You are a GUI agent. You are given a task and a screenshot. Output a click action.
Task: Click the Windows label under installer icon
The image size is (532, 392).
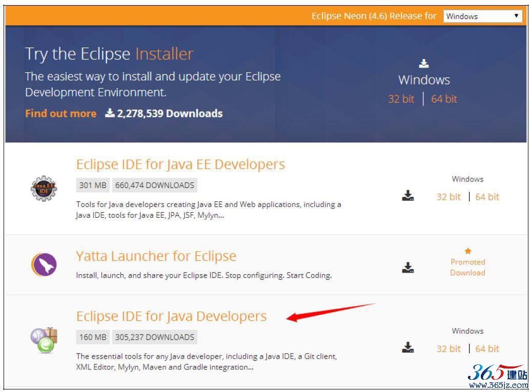click(424, 80)
